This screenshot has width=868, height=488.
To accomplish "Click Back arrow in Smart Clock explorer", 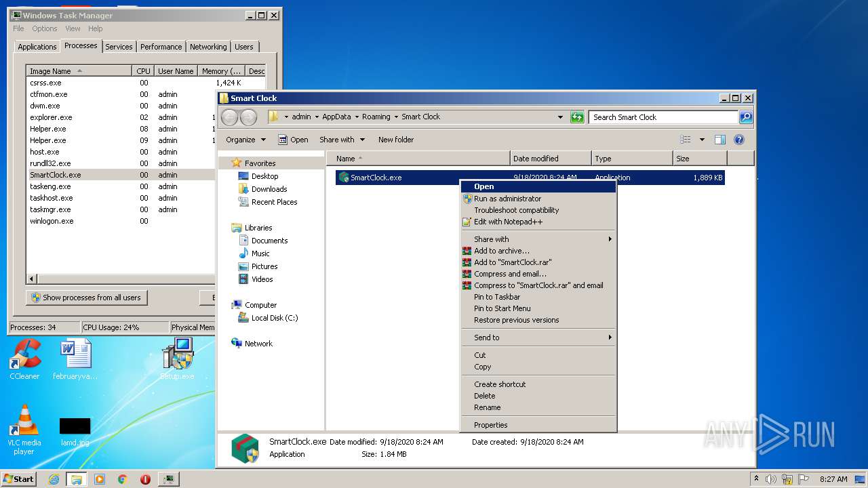I will pos(229,117).
